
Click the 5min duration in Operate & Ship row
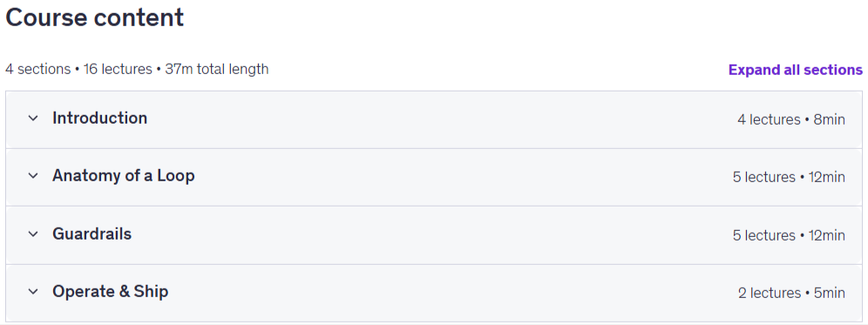(830, 293)
